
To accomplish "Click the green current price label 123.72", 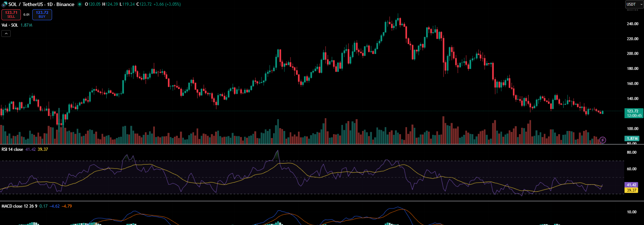I will click(x=634, y=113).
